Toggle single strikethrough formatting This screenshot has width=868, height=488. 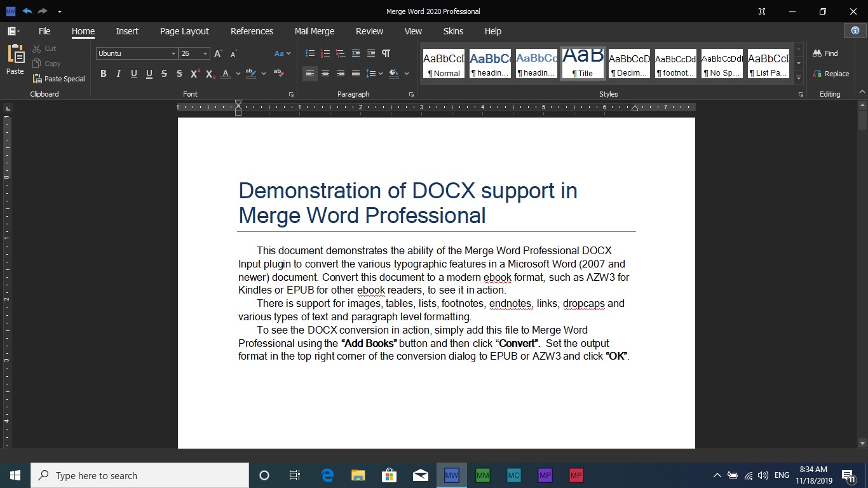[x=165, y=74]
